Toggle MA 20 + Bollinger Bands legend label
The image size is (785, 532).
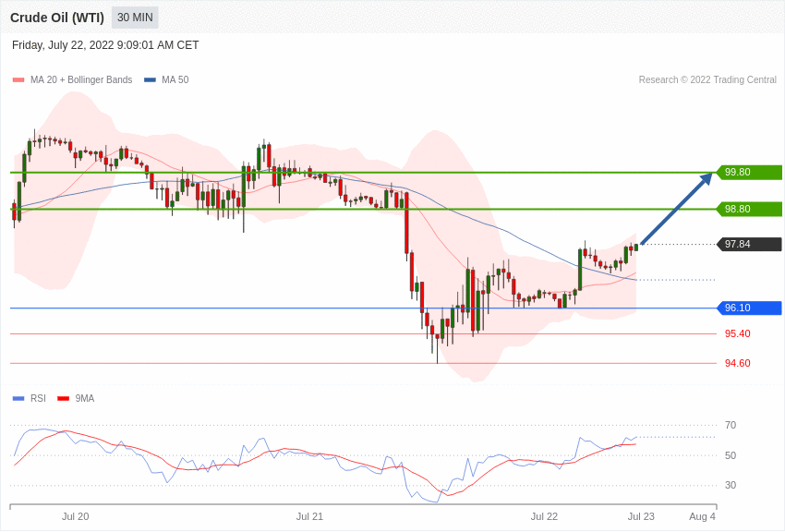(x=81, y=79)
